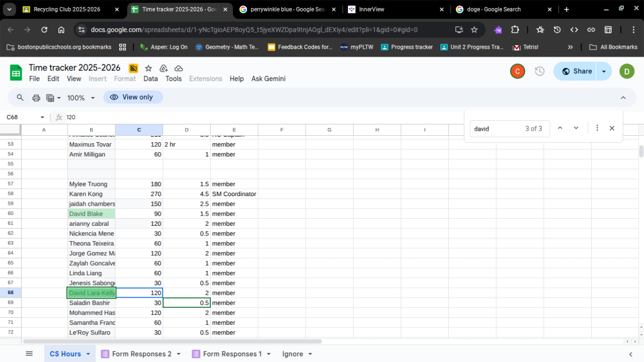Open the Chrome tab search chevron

click(x=9, y=10)
